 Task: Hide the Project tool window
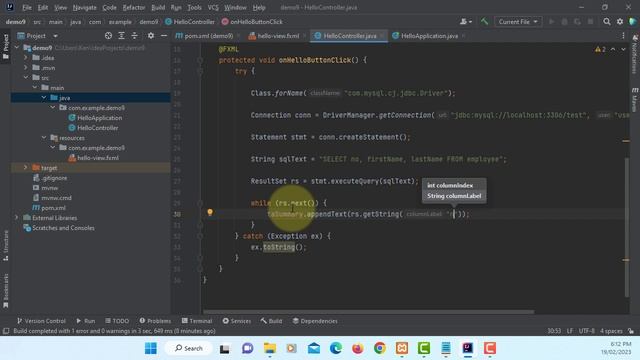164,36
